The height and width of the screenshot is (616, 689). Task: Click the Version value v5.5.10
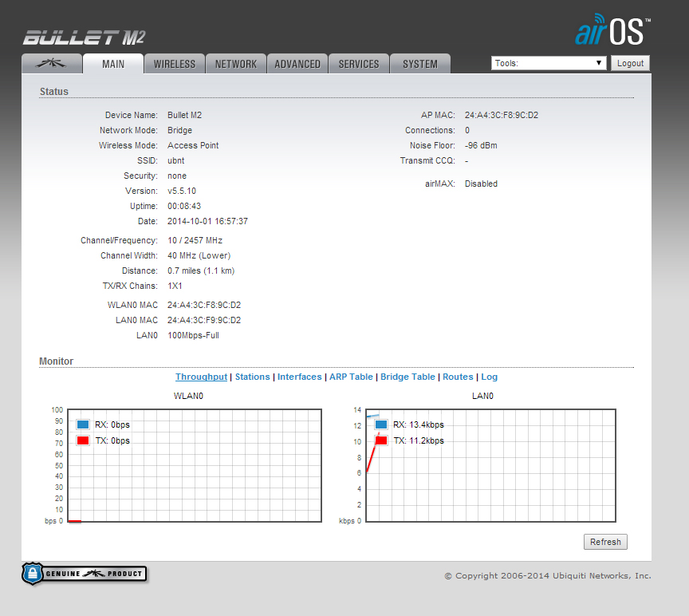[x=182, y=191]
